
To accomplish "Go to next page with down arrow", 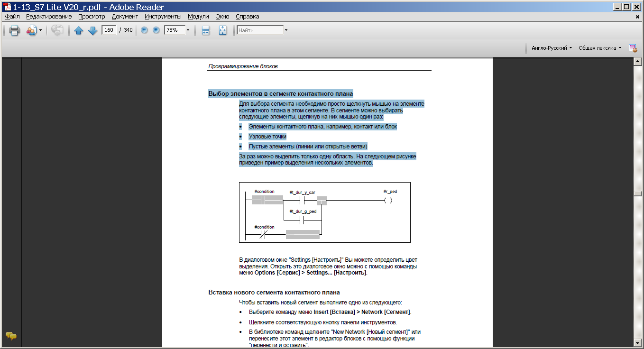I will (x=93, y=30).
